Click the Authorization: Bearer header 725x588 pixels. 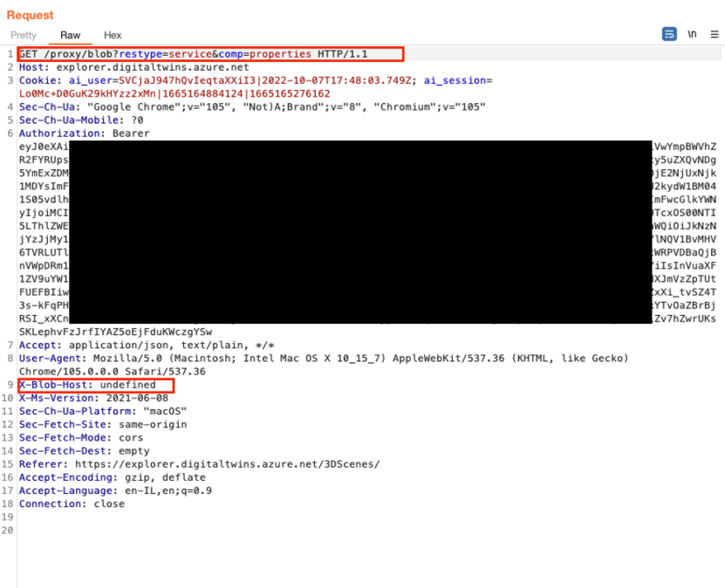[84, 133]
